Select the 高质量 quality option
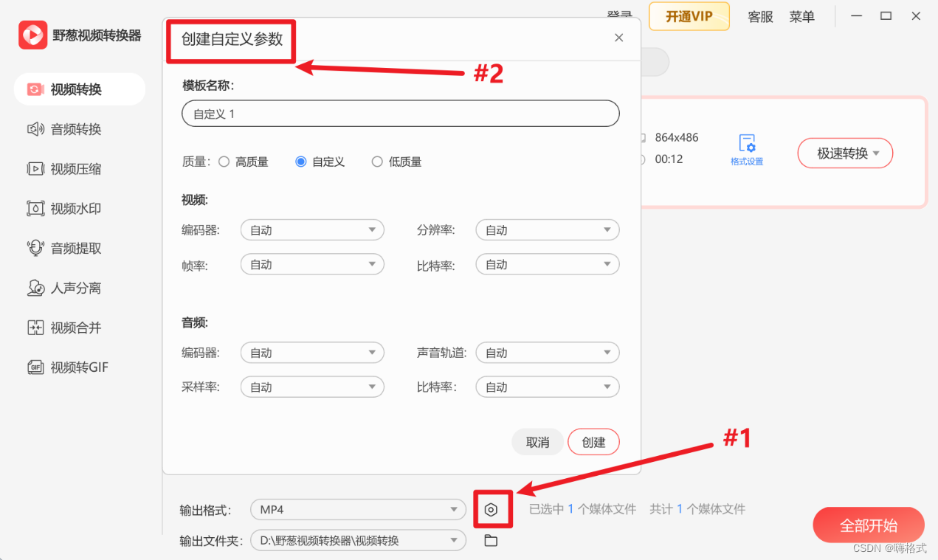The image size is (938, 560). coord(244,162)
